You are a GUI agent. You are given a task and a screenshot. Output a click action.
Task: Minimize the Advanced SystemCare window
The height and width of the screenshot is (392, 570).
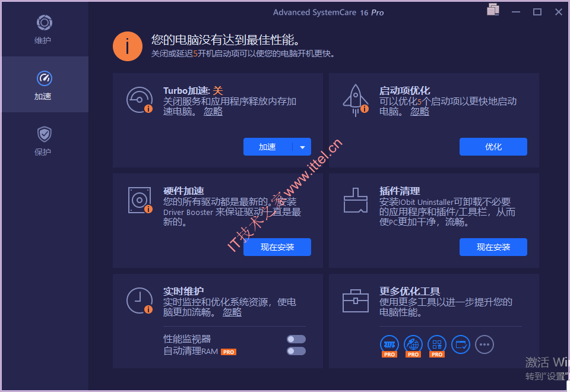[x=515, y=12]
